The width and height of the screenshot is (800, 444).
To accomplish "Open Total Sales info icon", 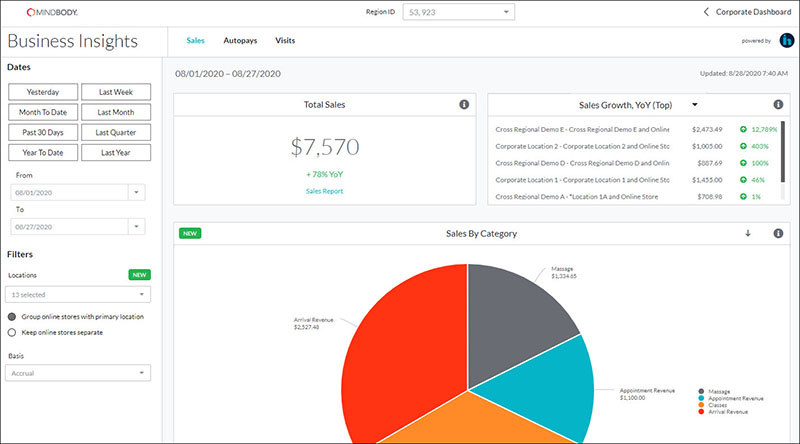I will click(x=464, y=105).
